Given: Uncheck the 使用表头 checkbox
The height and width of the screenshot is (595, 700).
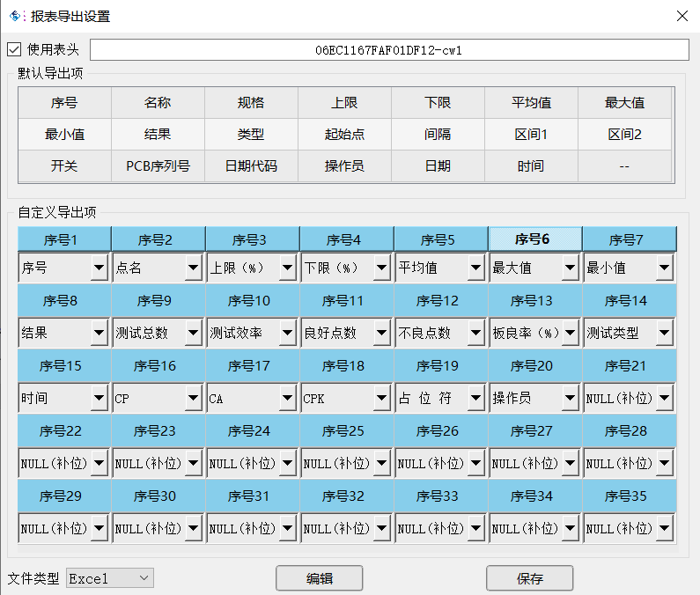Looking at the screenshot, I should tap(14, 50).
